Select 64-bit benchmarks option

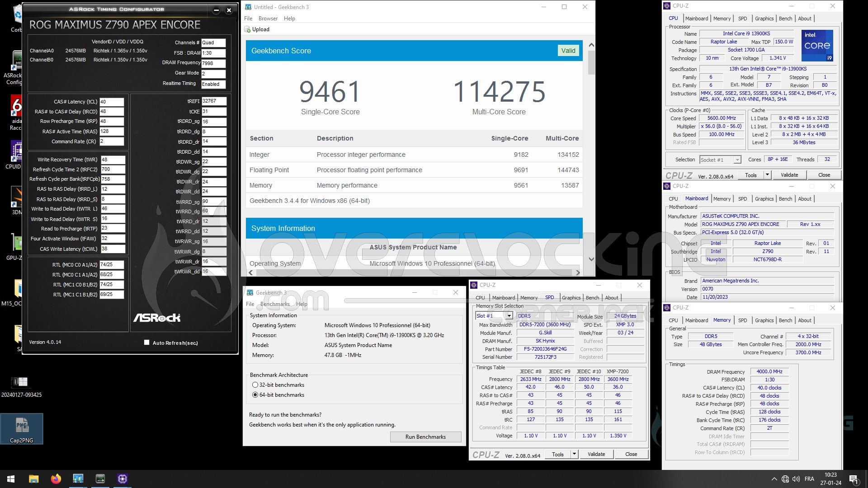click(x=255, y=395)
